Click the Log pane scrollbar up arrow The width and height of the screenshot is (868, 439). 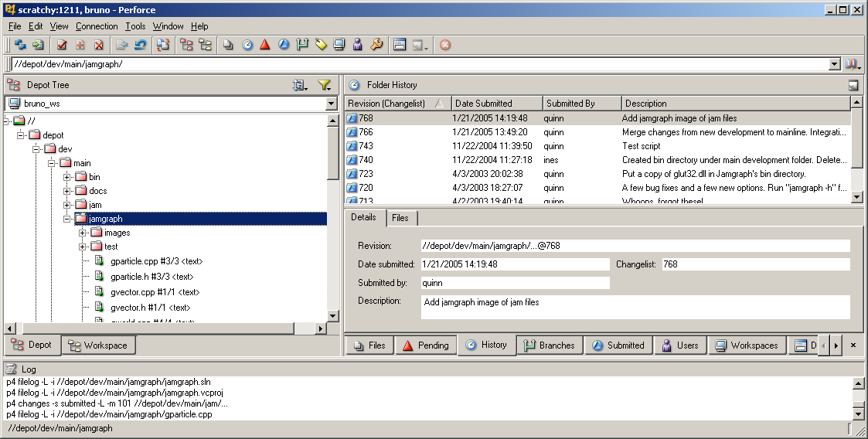pyautogui.click(x=857, y=383)
